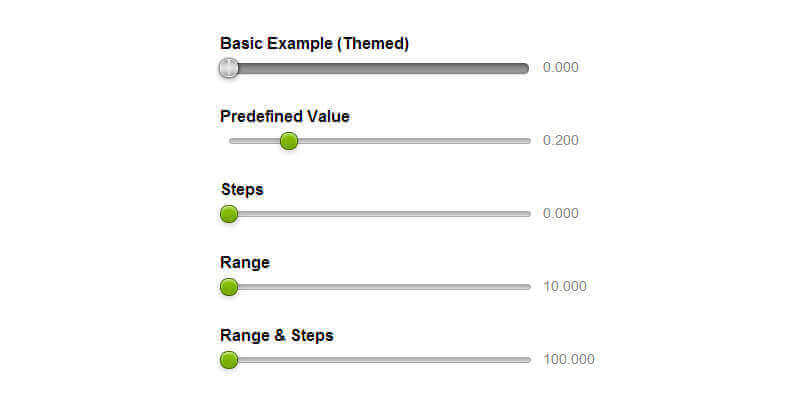
Task: Click the 'Steps' heading label
Action: (242, 189)
